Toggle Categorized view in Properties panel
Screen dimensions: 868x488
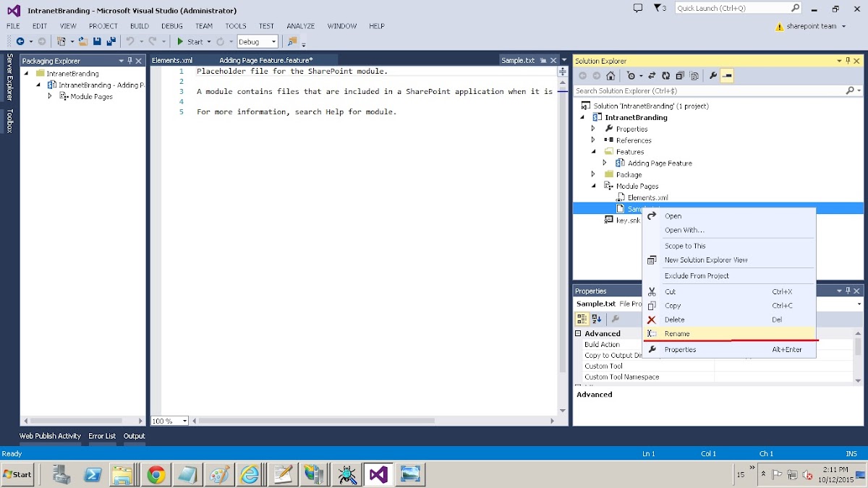pos(582,318)
